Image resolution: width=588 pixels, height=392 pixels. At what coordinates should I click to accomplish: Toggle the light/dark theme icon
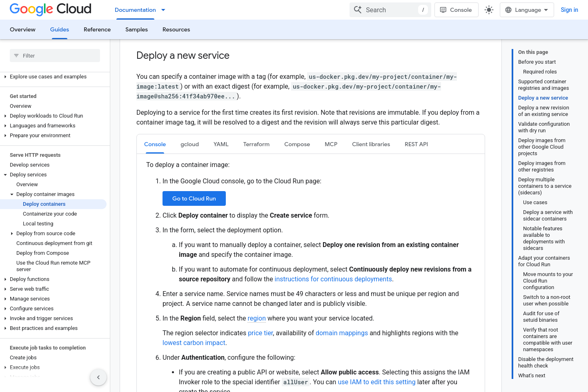(x=489, y=10)
